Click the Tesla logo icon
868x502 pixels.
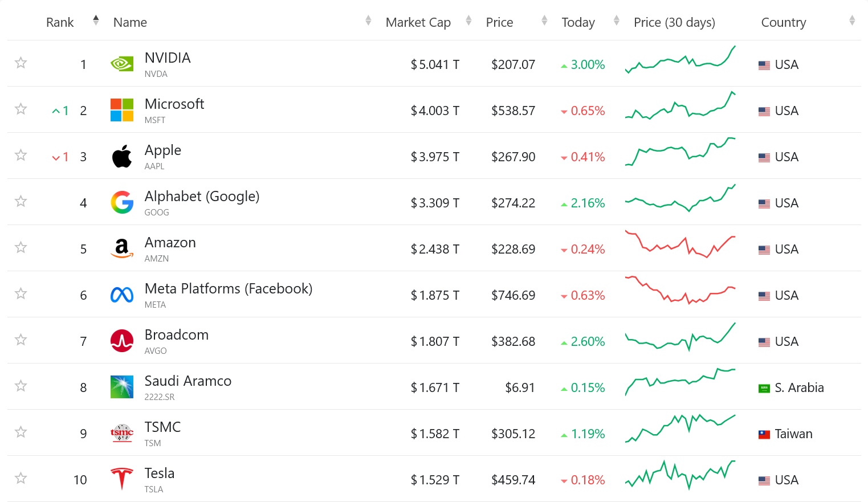pos(122,479)
